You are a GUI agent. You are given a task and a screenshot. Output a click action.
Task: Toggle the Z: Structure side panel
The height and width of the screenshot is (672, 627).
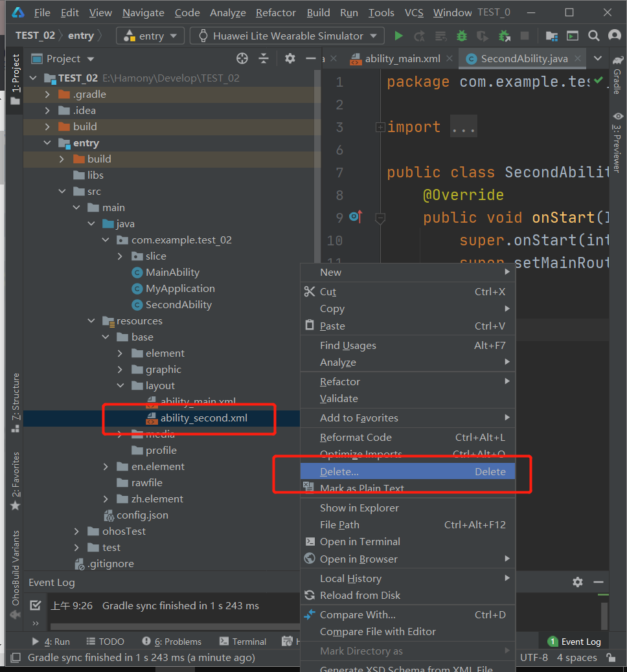point(16,403)
